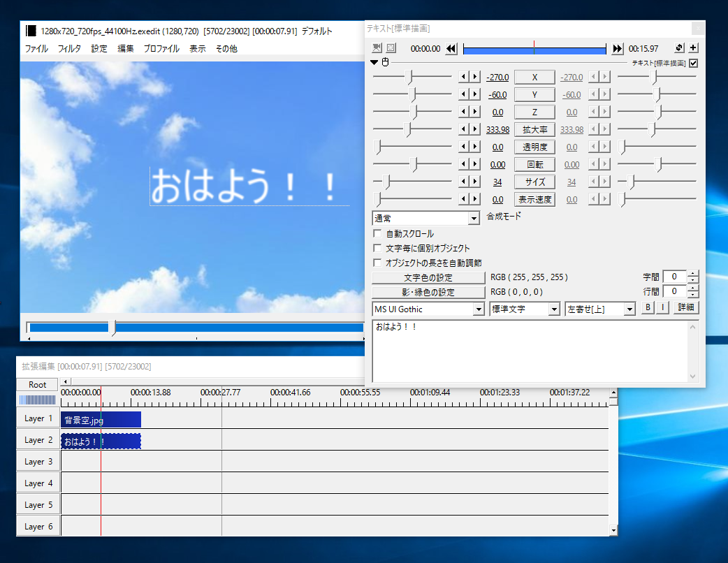Click the refresh/parameter swap icon
This screenshot has height=563, width=728.
pos(679,47)
